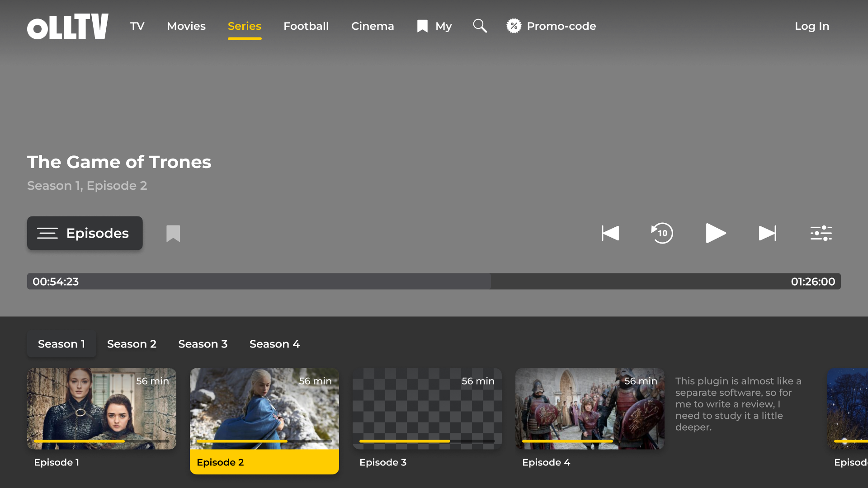The image size is (868, 488).
Task: Play the video
Action: (x=716, y=233)
